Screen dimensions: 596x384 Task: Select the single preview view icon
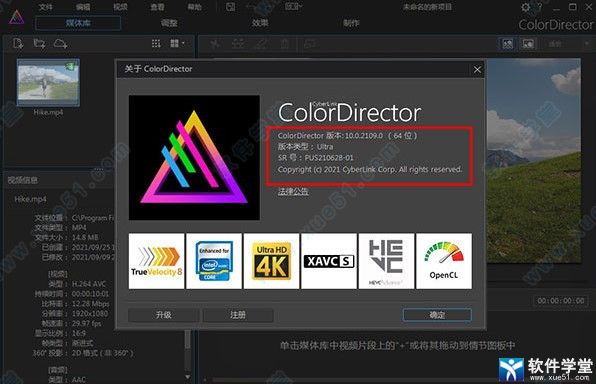pos(528,44)
